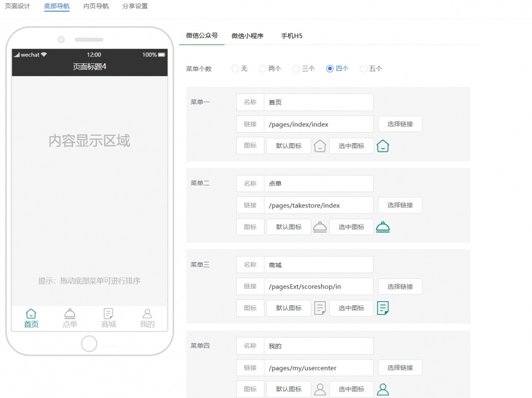Switch to the 手机H5 tab
This screenshot has width=532, height=398.
[x=292, y=36]
